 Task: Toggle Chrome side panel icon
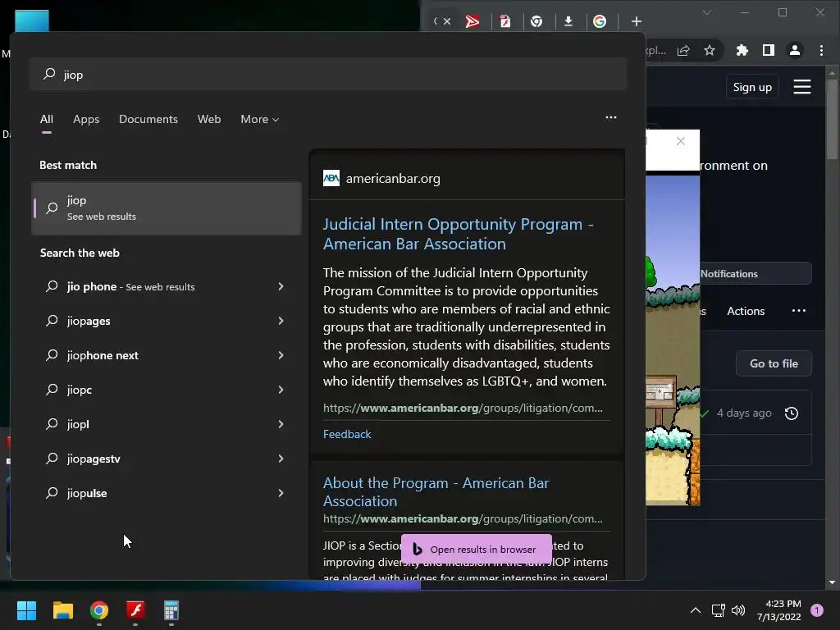768,50
